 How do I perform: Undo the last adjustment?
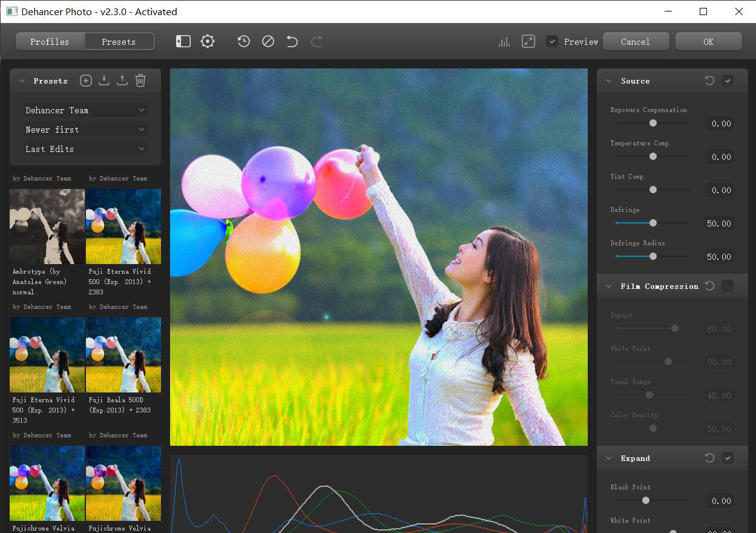292,41
